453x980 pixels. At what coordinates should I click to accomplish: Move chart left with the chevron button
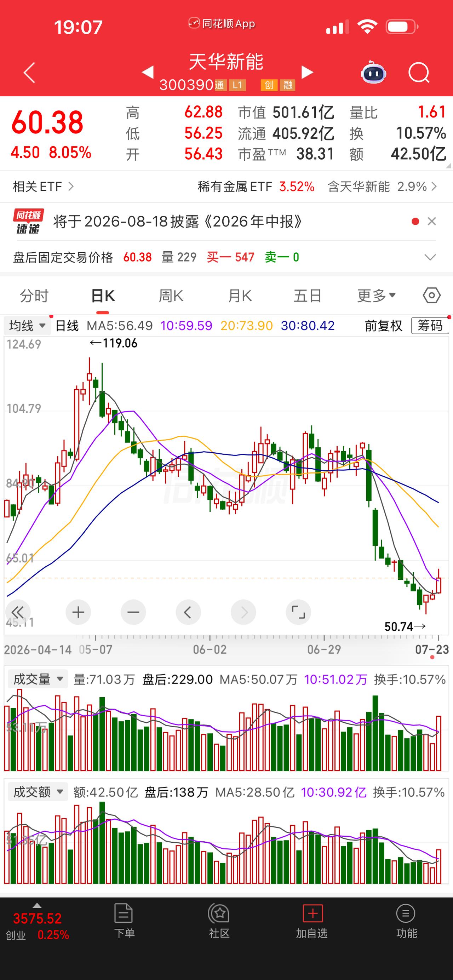[x=188, y=612]
